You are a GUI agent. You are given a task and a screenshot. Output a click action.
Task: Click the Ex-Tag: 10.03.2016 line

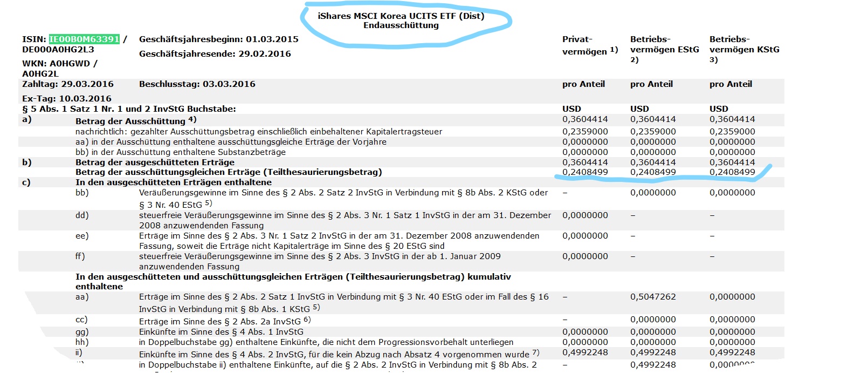[x=67, y=99]
